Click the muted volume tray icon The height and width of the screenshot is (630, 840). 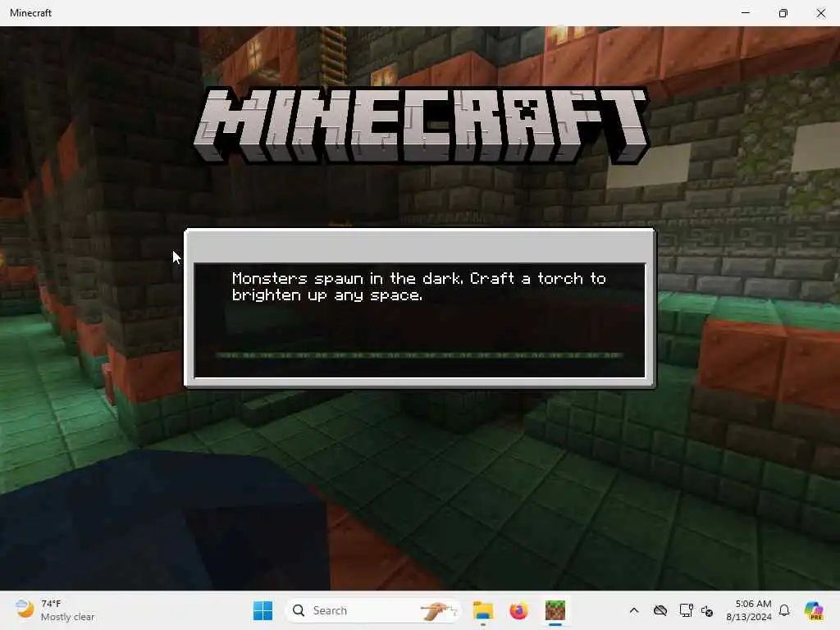(707, 610)
